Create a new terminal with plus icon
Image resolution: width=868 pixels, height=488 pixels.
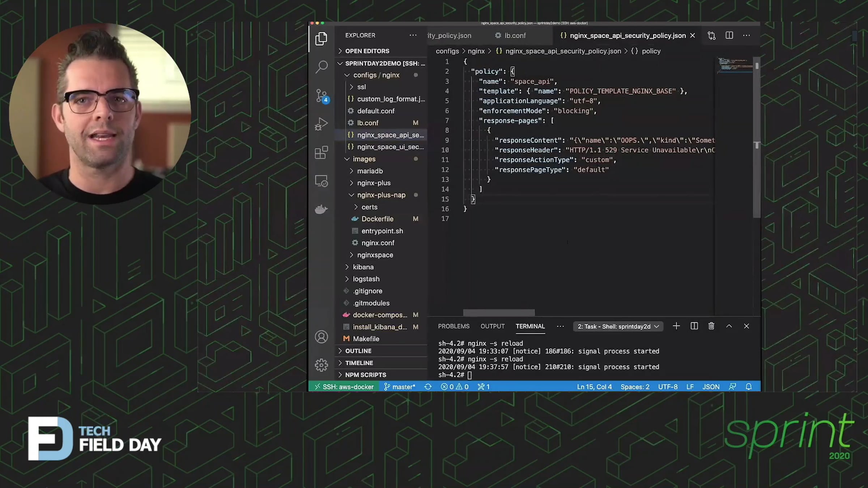676,326
